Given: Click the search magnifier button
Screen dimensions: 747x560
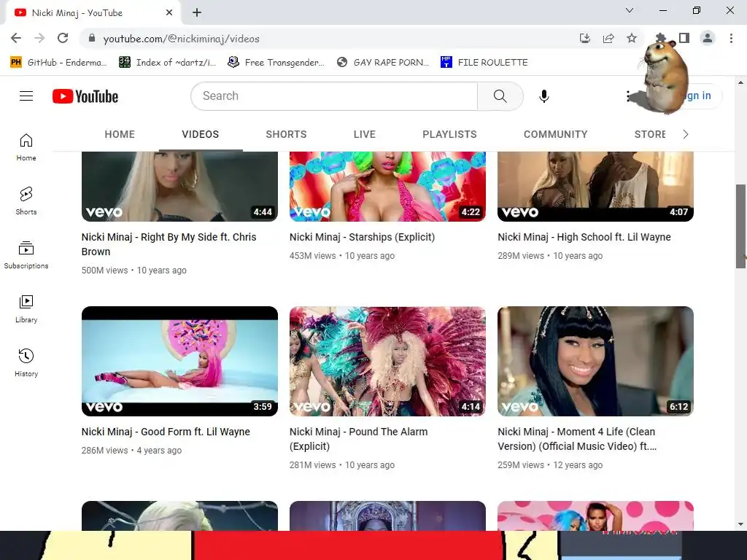Looking at the screenshot, I should (500, 96).
